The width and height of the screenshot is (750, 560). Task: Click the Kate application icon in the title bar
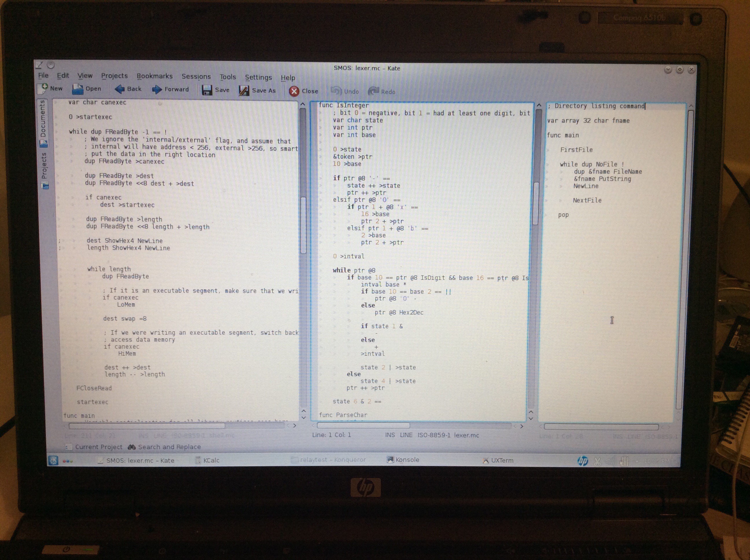pyautogui.click(x=40, y=65)
